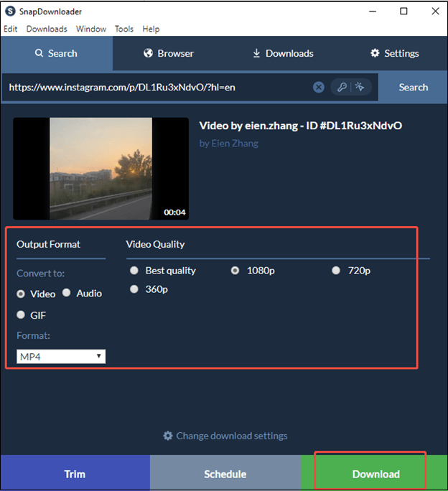The width and height of the screenshot is (448, 491).
Task: Maximize the SnapDownloader window
Action: (403, 11)
